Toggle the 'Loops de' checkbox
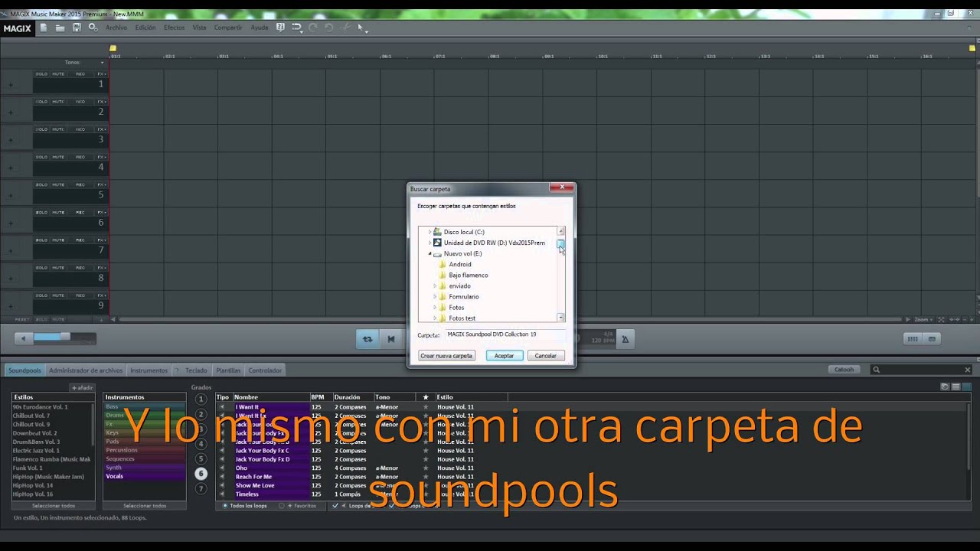Image resolution: width=980 pixels, height=551 pixels. point(335,506)
